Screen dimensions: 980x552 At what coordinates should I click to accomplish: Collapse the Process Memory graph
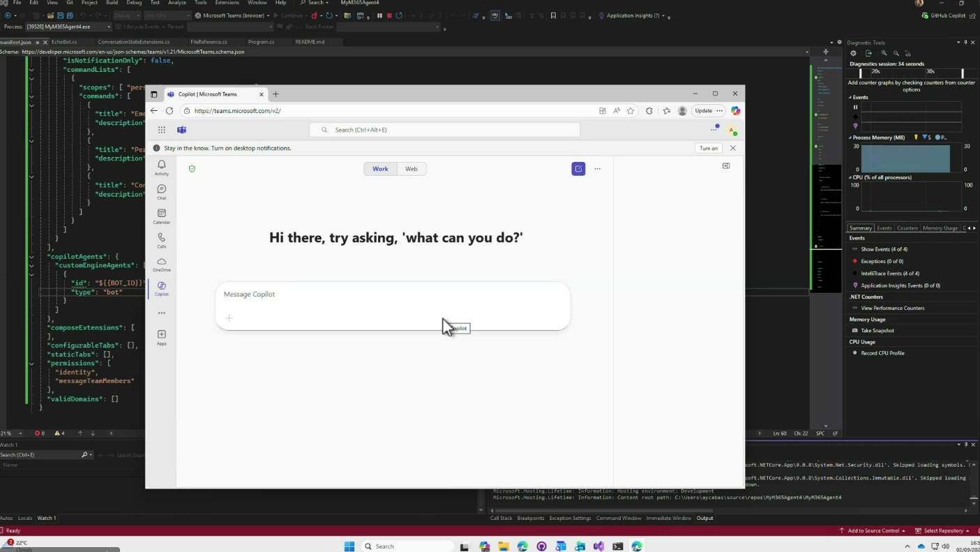coord(850,137)
